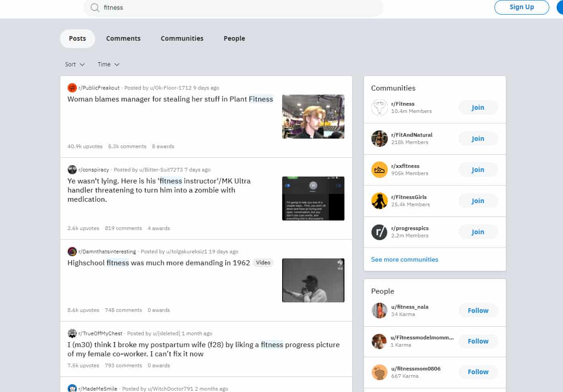
Task: Click the r/conspiracy community avatar
Action: tap(72, 169)
